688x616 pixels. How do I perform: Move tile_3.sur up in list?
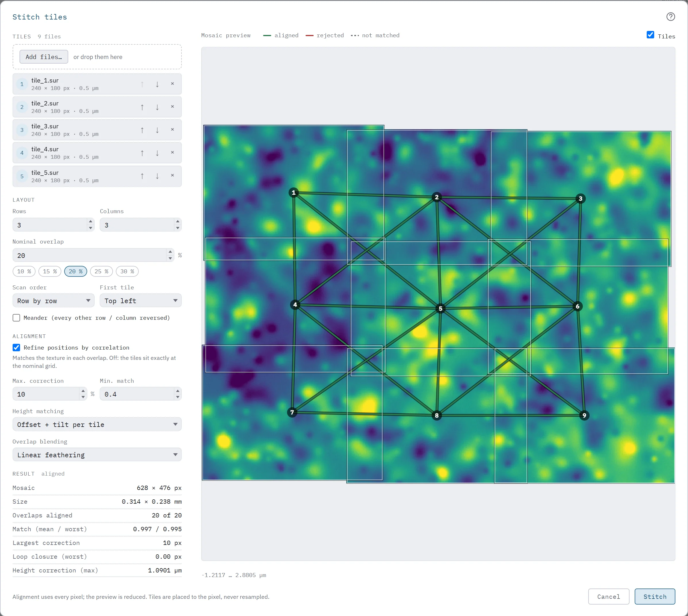(142, 130)
